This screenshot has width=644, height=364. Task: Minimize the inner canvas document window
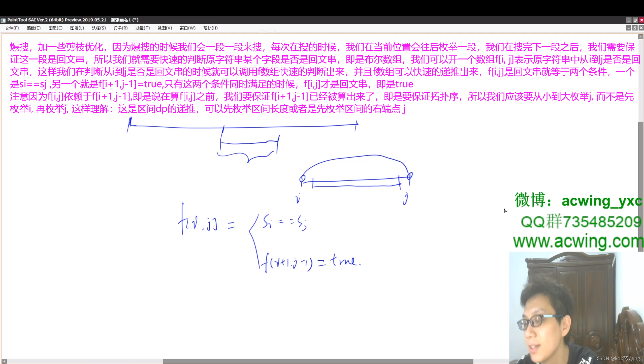point(629,28)
